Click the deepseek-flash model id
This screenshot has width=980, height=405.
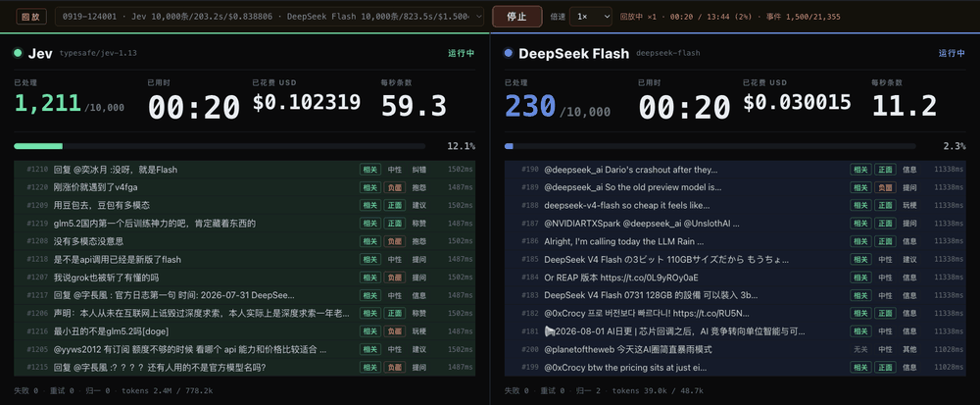point(667,54)
